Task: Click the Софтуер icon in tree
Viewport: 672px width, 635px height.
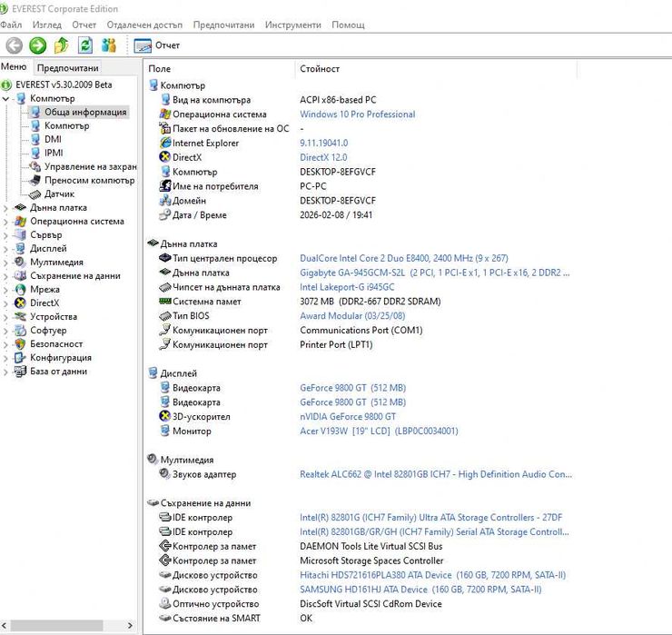Action: point(20,330)
